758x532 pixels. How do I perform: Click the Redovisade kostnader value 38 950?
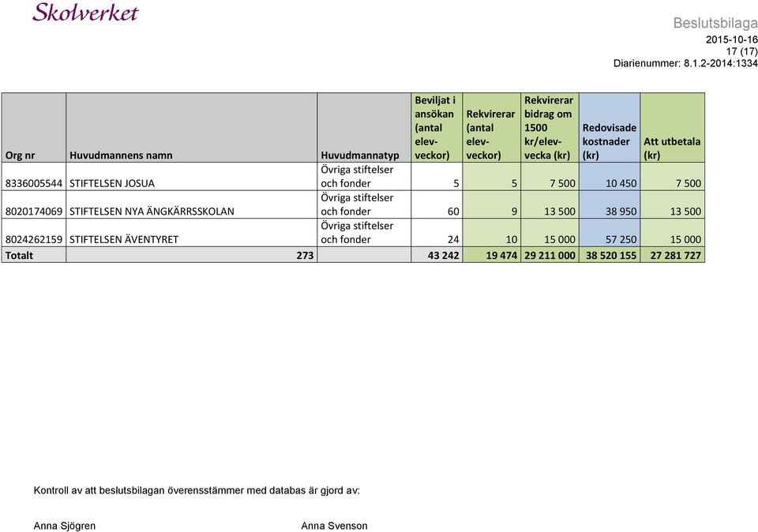[x=621, y=212]
